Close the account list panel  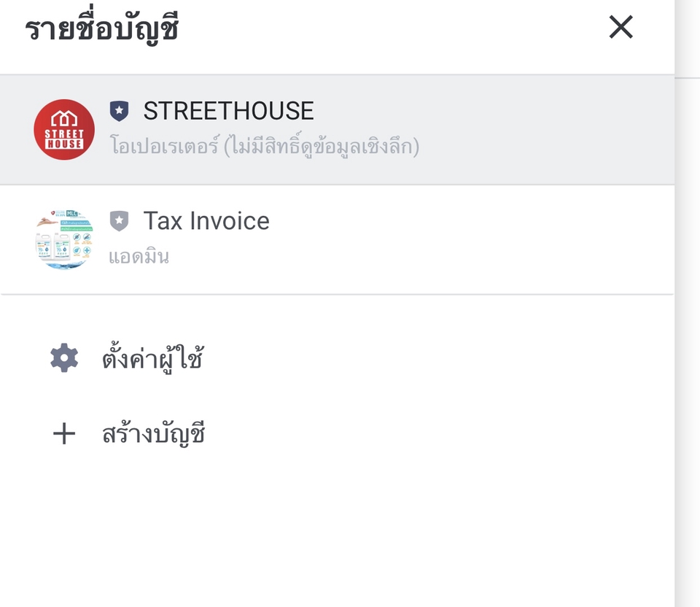tap(621, 28)
